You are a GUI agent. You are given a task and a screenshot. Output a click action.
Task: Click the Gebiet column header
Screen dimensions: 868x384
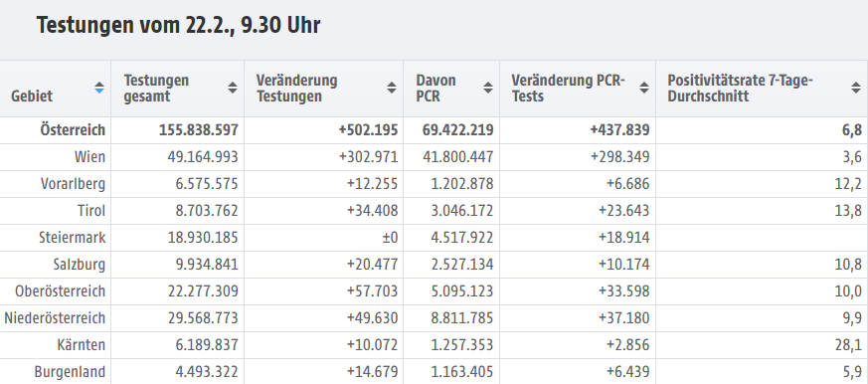pyautogui.click(x=32, y=96)
